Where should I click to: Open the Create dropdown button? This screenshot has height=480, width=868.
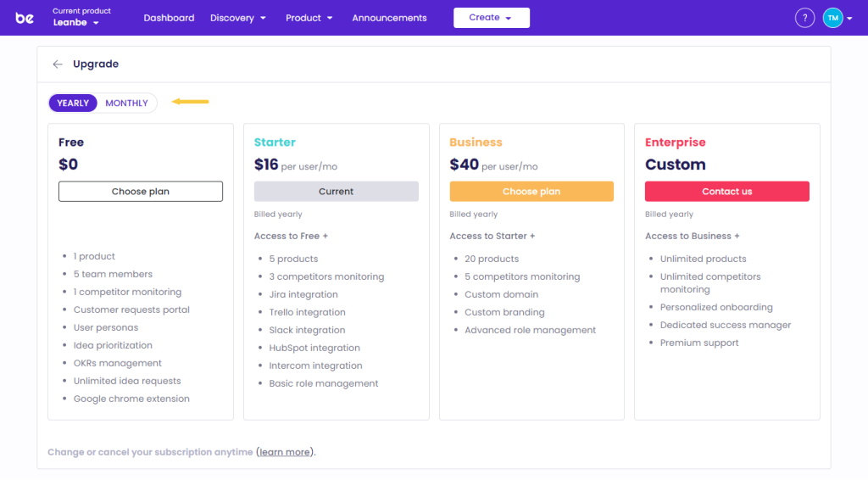[x=491, y=18]
